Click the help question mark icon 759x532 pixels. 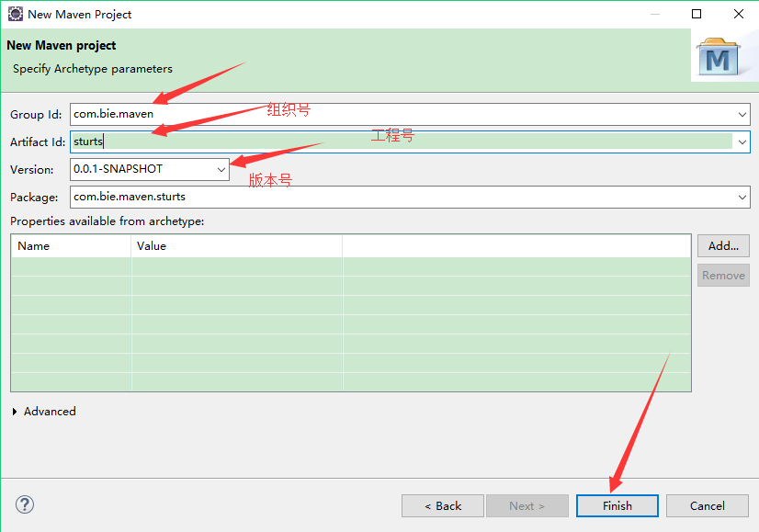25,504
